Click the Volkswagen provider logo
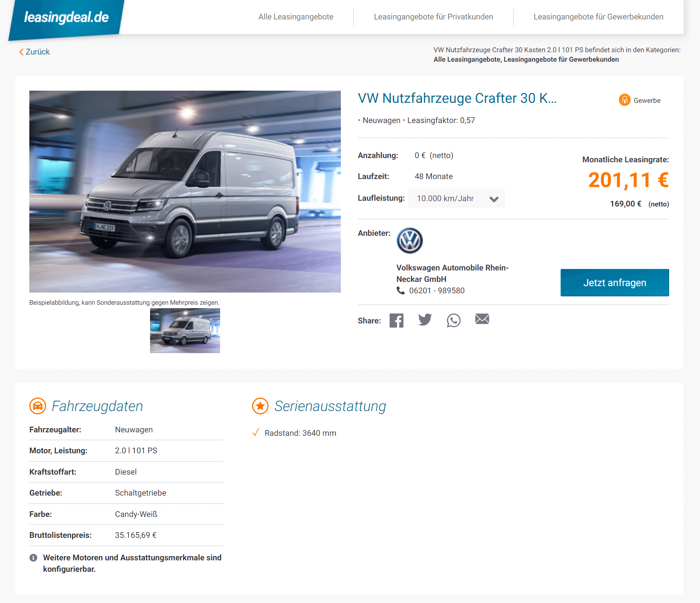This screenshot has width=700, height=603. [410, 241]
